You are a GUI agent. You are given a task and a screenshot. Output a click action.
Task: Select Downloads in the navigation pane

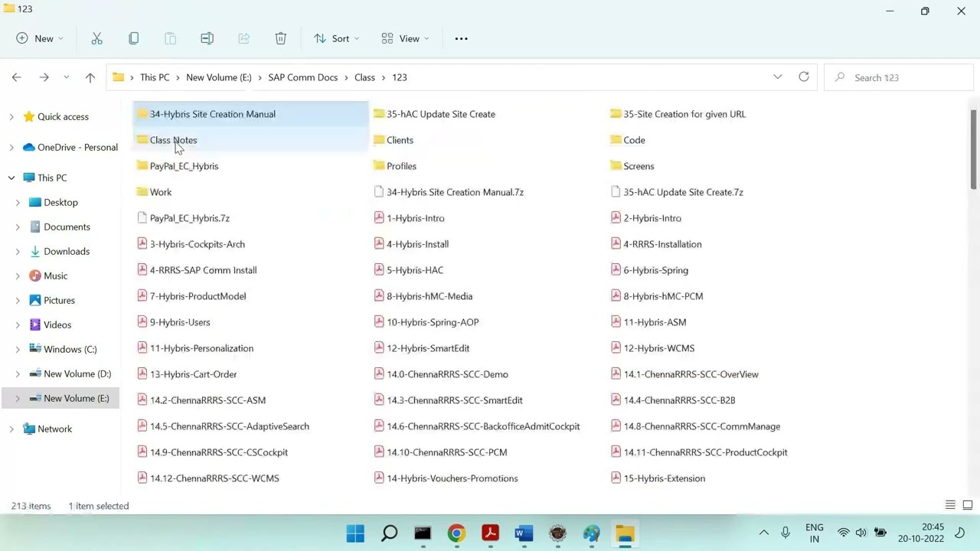click(x=67, y=251)
